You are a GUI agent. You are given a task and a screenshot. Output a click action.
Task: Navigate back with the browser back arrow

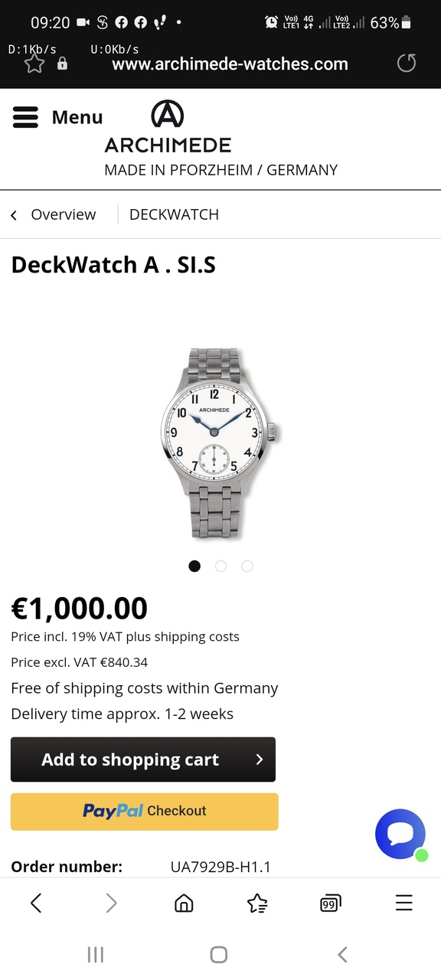pyautogui.click(x=36, y=903)
